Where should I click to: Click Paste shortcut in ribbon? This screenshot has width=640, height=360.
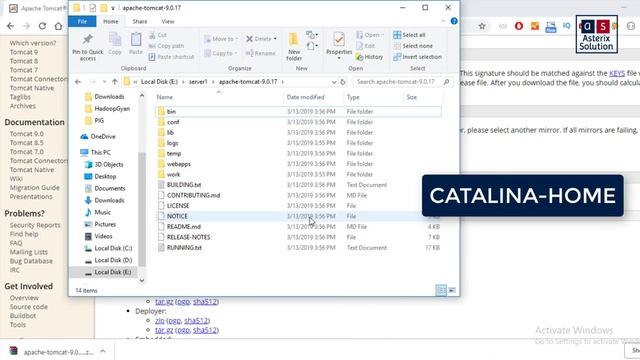(x=171, y=57)
